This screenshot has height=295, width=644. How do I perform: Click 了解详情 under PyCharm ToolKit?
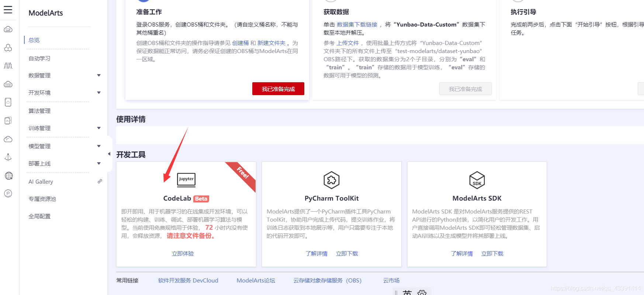click(316, 253)
